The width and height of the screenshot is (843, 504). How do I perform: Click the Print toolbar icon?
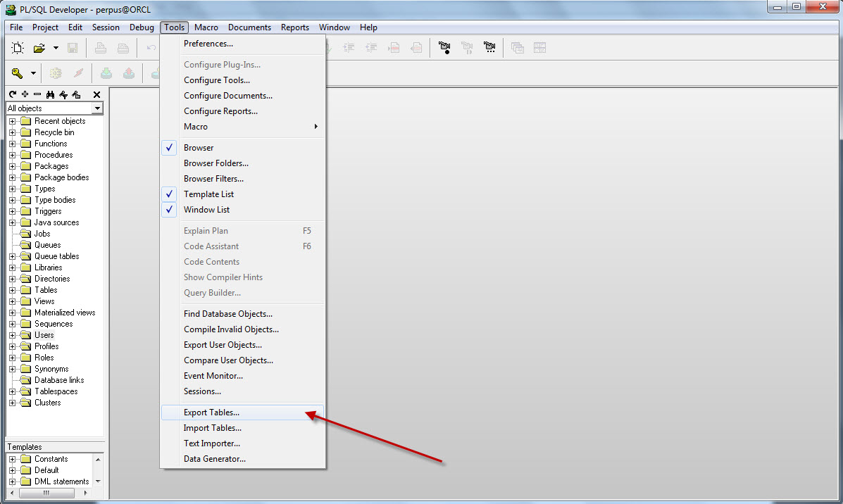tap(100, 47)
